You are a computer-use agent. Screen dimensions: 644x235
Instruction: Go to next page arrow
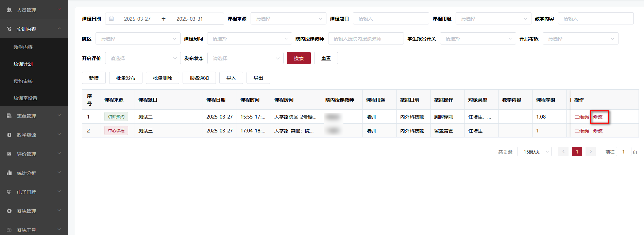click(591, 151)
